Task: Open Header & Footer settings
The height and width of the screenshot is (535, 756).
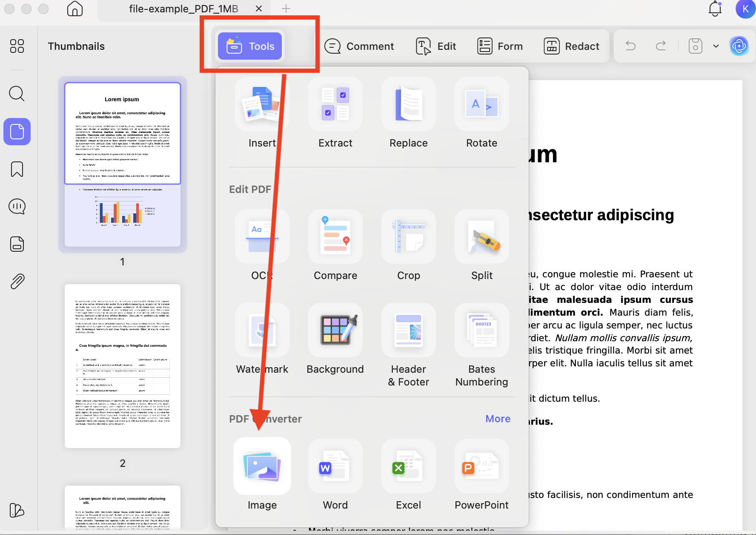Action: point(408,341)
